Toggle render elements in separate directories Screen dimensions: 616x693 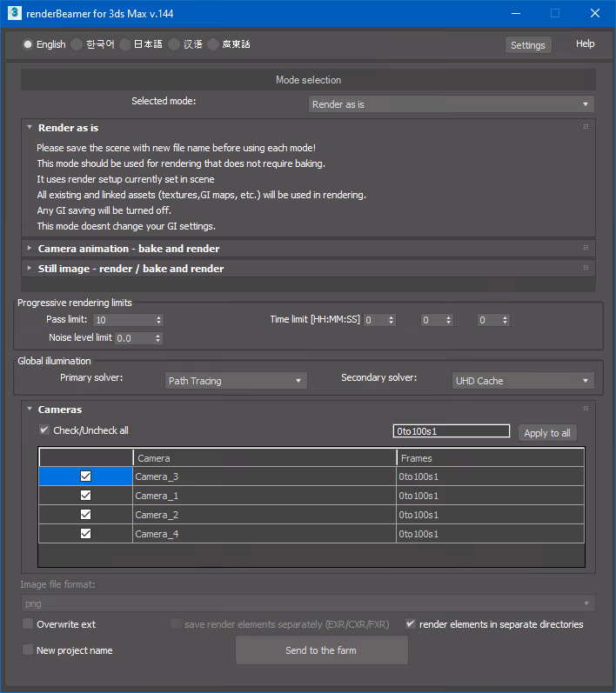411,623
